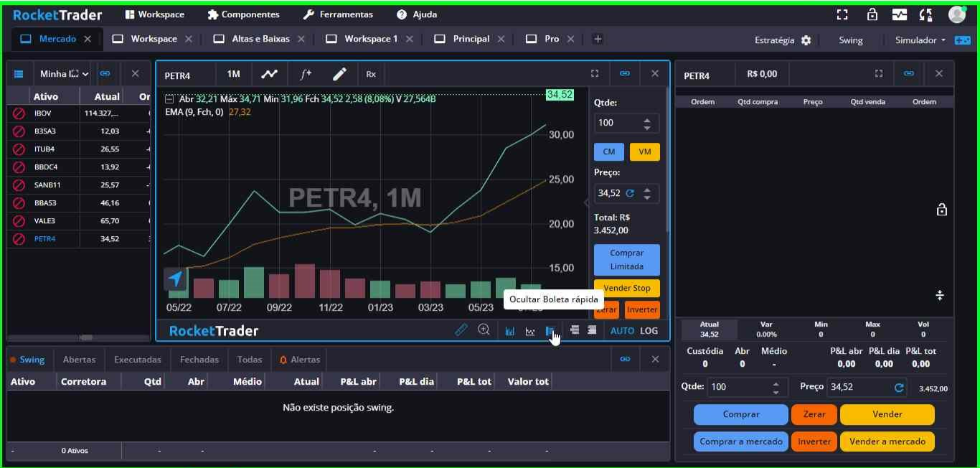Toggle AUTO scale on chart

click(x=622, y=331)
